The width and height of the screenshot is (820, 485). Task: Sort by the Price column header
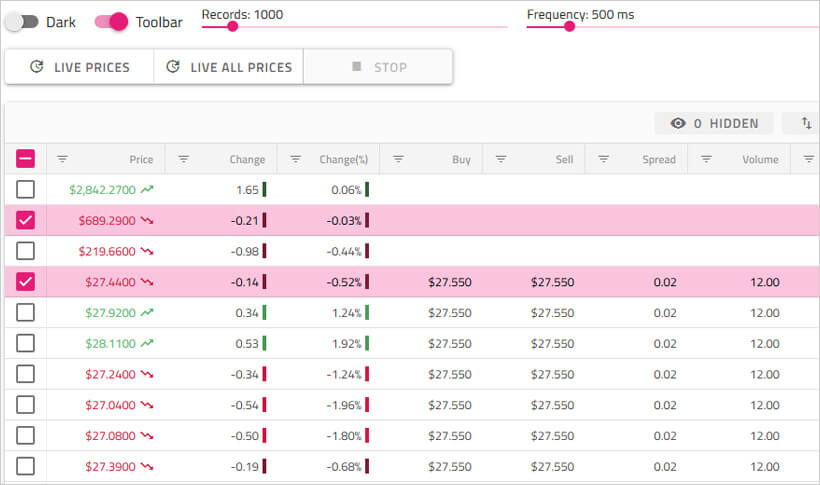(141, 159)
